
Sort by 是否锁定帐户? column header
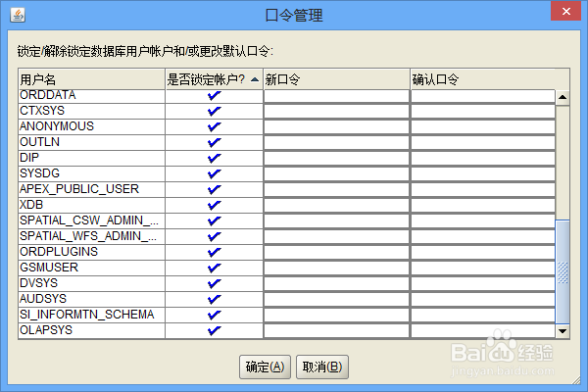tap(214, 79)
